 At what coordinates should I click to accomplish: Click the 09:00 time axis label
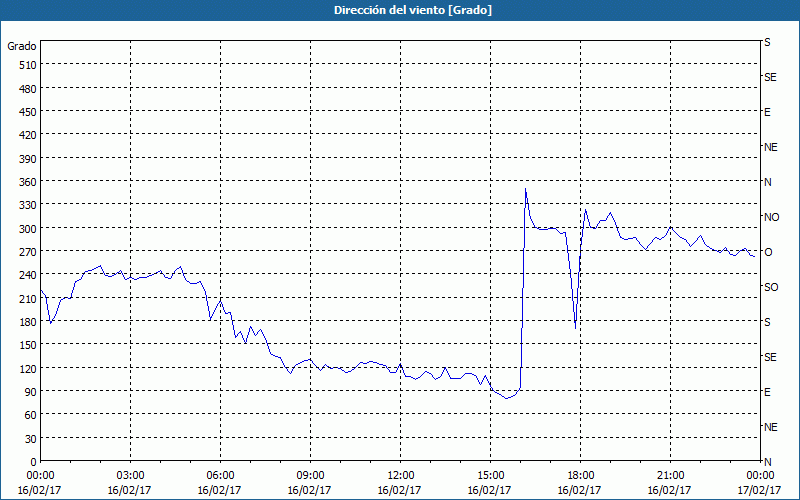coord(310,476)
